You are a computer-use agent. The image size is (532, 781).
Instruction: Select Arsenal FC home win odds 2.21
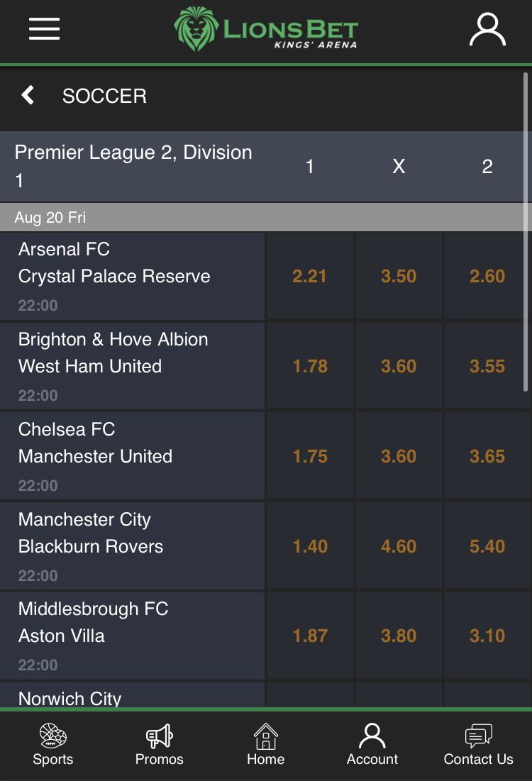[309, 276]
